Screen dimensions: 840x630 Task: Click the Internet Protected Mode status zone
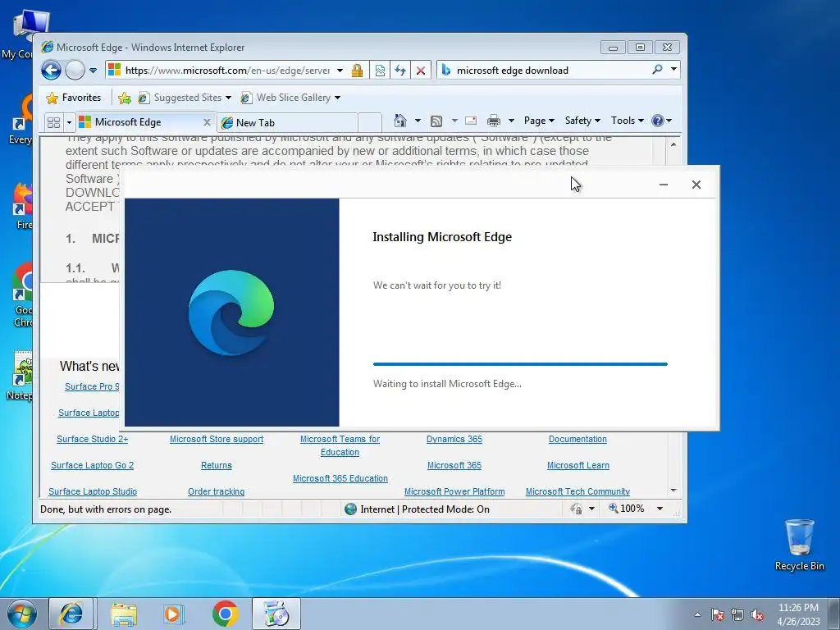417,509
